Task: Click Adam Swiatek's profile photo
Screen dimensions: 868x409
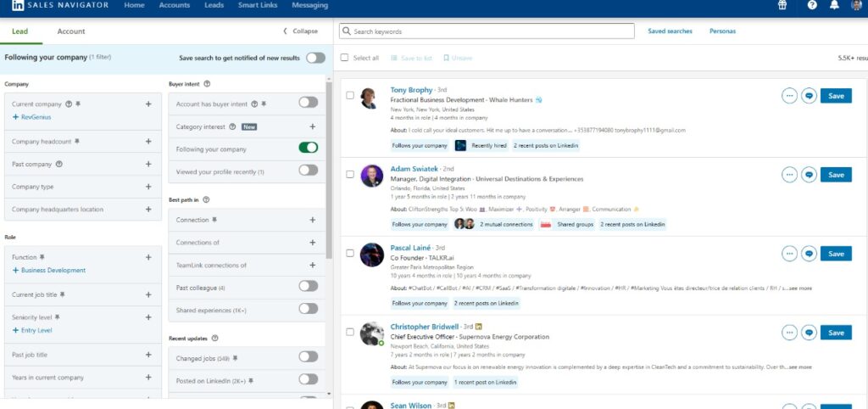Action: [x=372, y=176]
